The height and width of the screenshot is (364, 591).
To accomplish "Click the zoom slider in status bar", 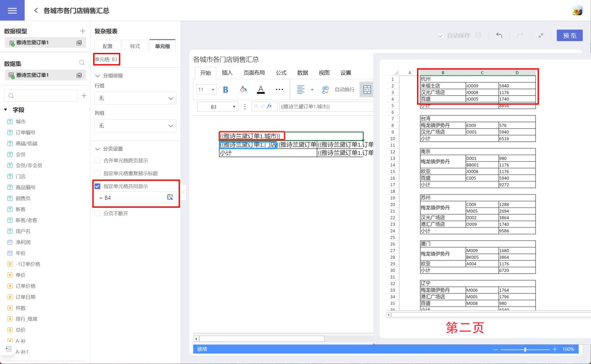I will click(x=525, y=349).
